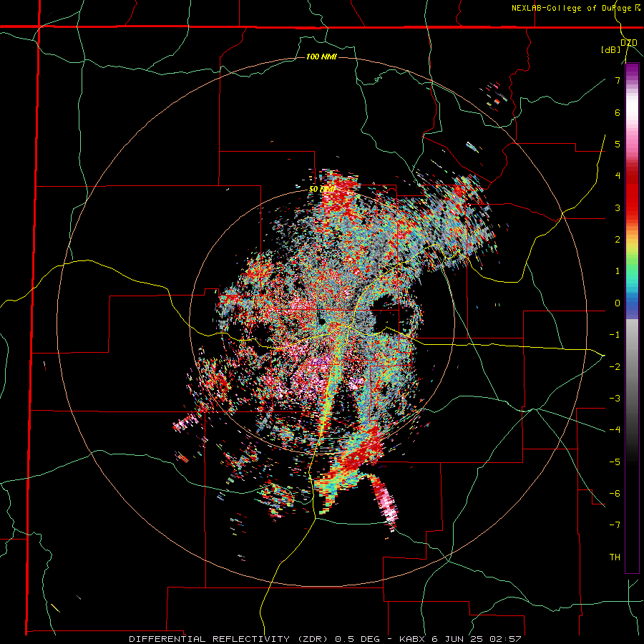Click the 3 value on color scale
Viewport: 644px width, 644px height.
618,208
